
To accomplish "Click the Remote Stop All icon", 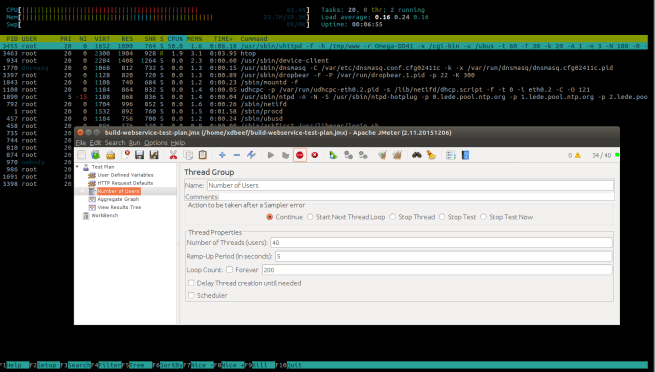I will tap(348, 155).
